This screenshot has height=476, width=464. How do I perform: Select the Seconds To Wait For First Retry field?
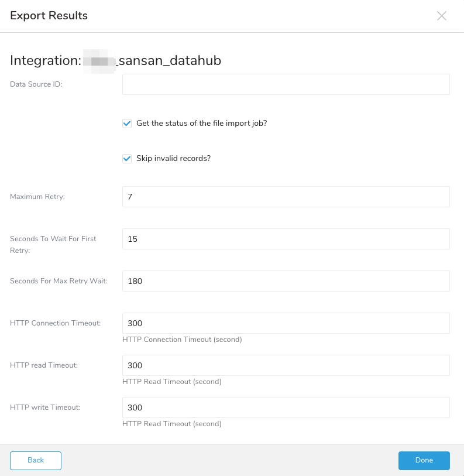click(x=286, y=239)
